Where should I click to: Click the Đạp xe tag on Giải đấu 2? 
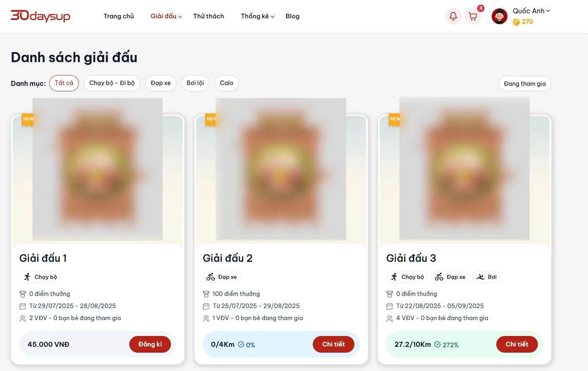tap(222, 277)
